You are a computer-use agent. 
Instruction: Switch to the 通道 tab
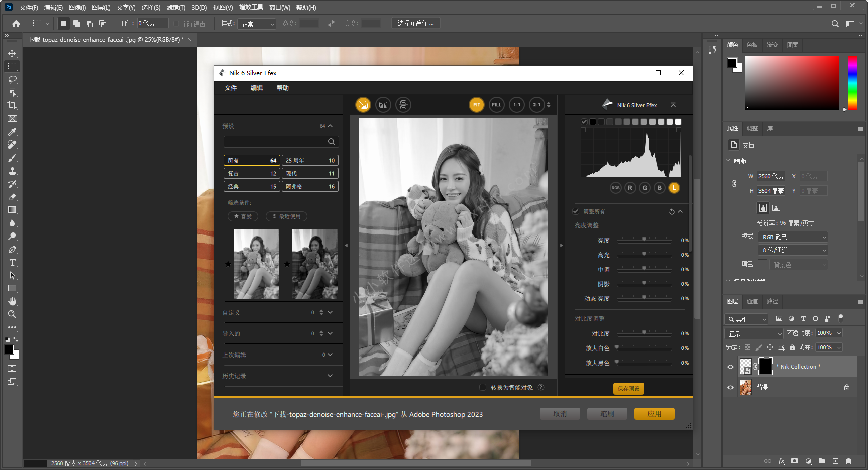click(x=752, y=301)
